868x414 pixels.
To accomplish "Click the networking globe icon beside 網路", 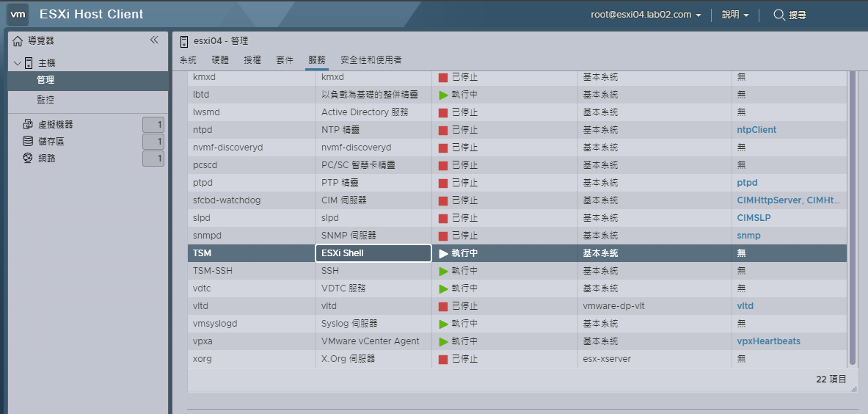I will [x=28, y=159].
